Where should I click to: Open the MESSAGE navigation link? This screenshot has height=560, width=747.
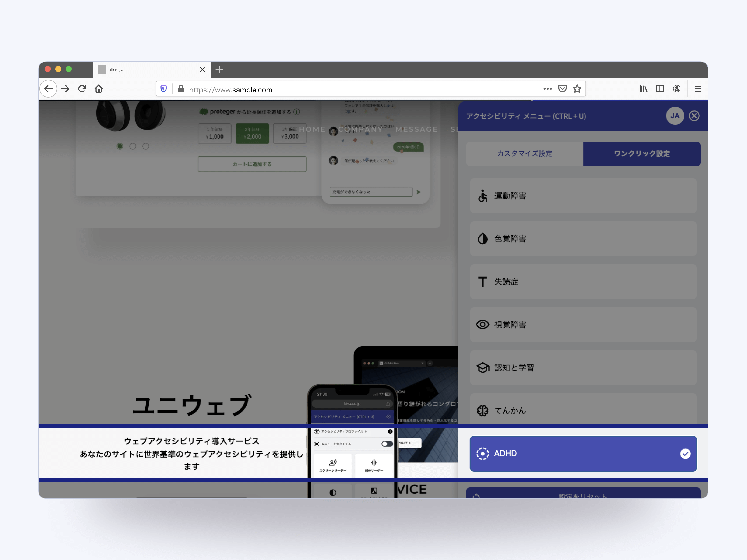[x=416, y=129]
